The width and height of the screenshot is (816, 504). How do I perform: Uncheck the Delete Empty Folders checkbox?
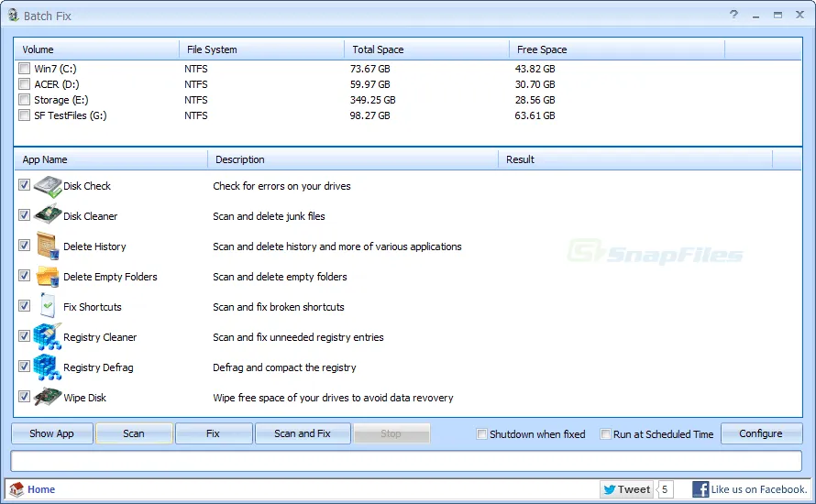tap(24, 275)
